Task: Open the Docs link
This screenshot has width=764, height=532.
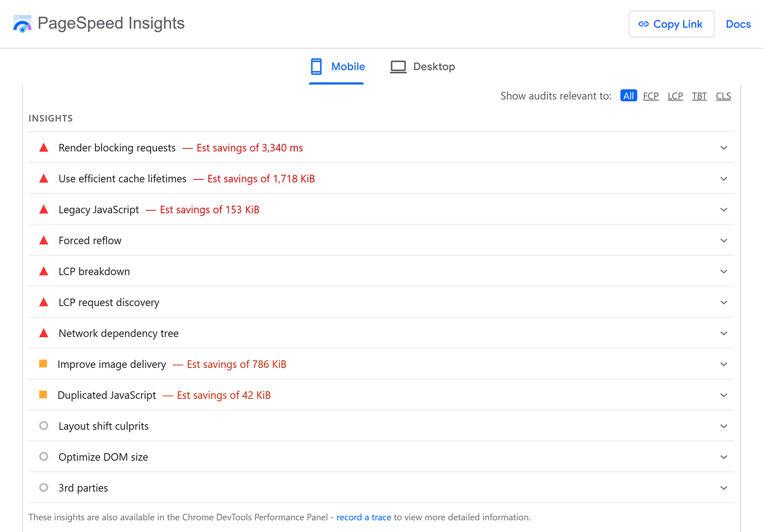Action: tap(738, 24)
